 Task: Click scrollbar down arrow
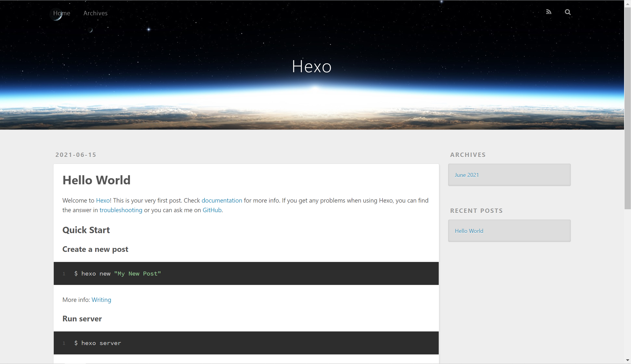628,360
